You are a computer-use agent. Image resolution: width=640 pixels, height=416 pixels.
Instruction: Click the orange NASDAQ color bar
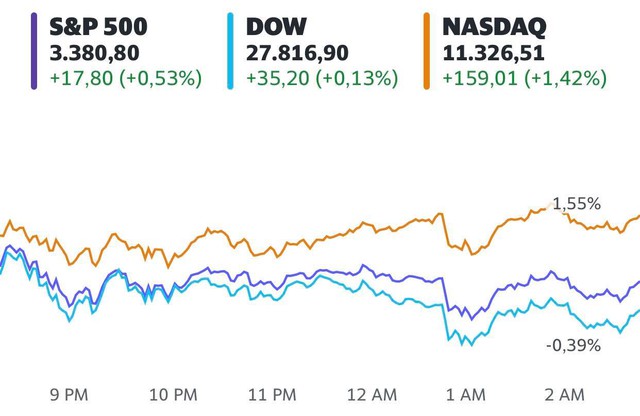point(427,51)
